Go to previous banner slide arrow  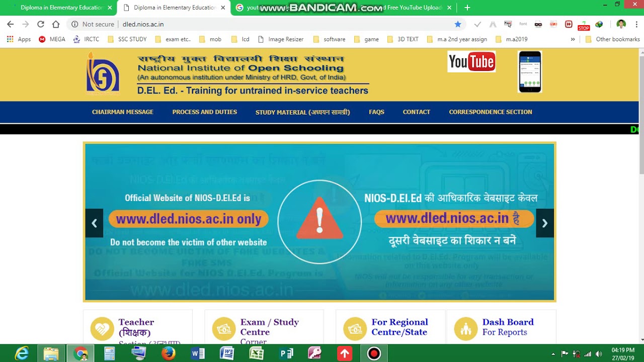[x=94, y=223]
